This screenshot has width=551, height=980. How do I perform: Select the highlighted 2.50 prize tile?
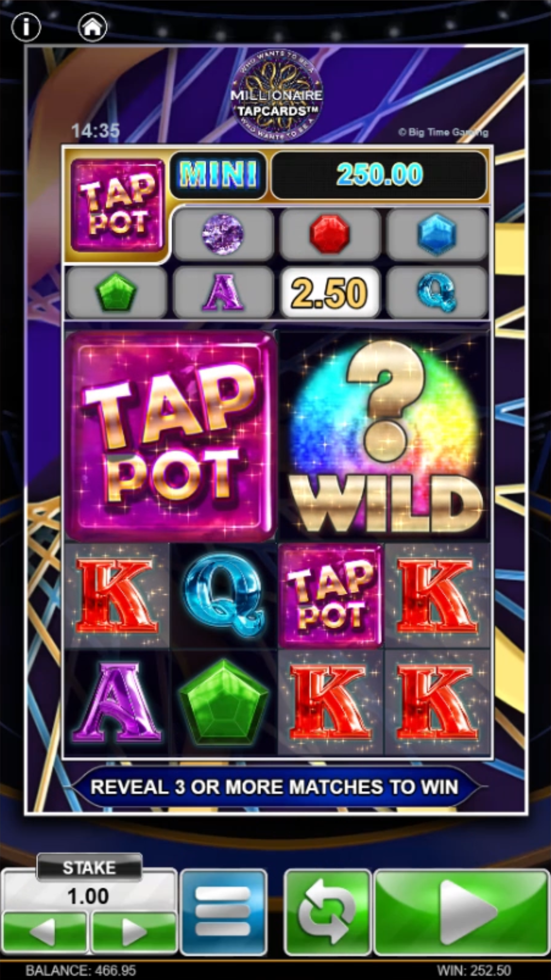tap(330, 292)
